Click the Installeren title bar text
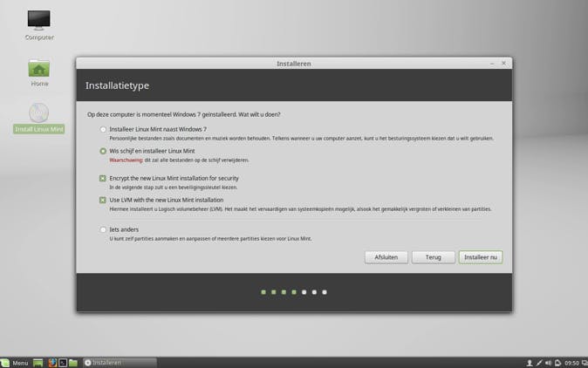Viewport: 588px width, 368px height. point(294,64)
